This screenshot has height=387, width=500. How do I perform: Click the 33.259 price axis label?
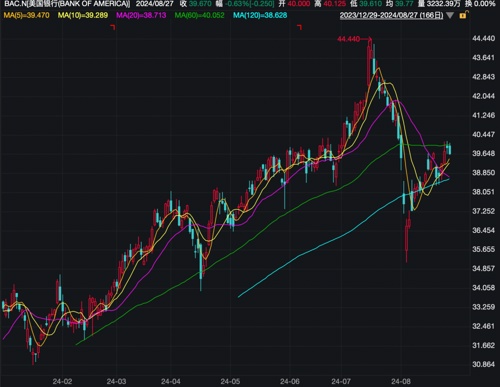point(483,307)
